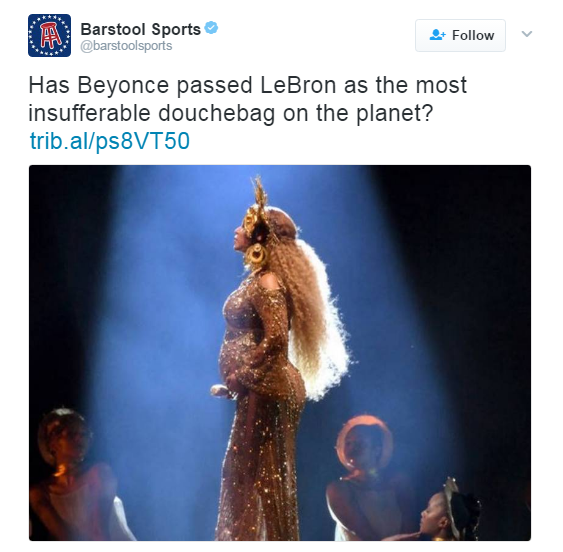The width and height of the screenshot is (563, 552).
Task: Click the red stool inside the logo
Action: (50, 35)
